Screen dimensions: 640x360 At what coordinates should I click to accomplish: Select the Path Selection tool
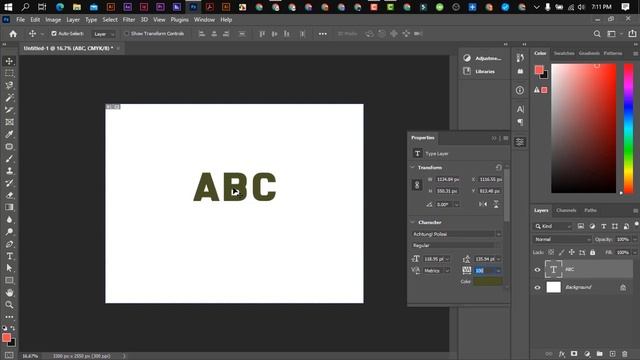[9, 268]
